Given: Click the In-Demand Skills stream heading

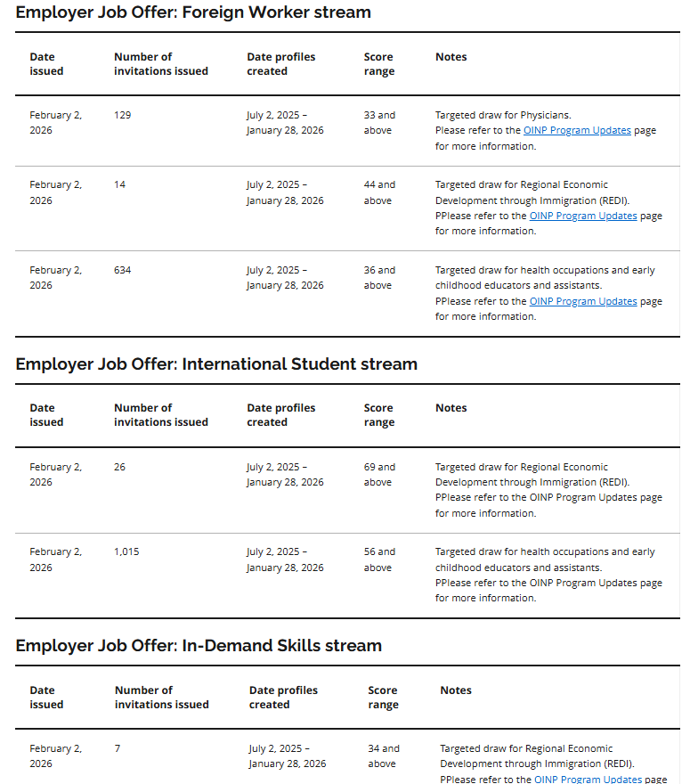Looking at the screenshot, I should 199,645.
